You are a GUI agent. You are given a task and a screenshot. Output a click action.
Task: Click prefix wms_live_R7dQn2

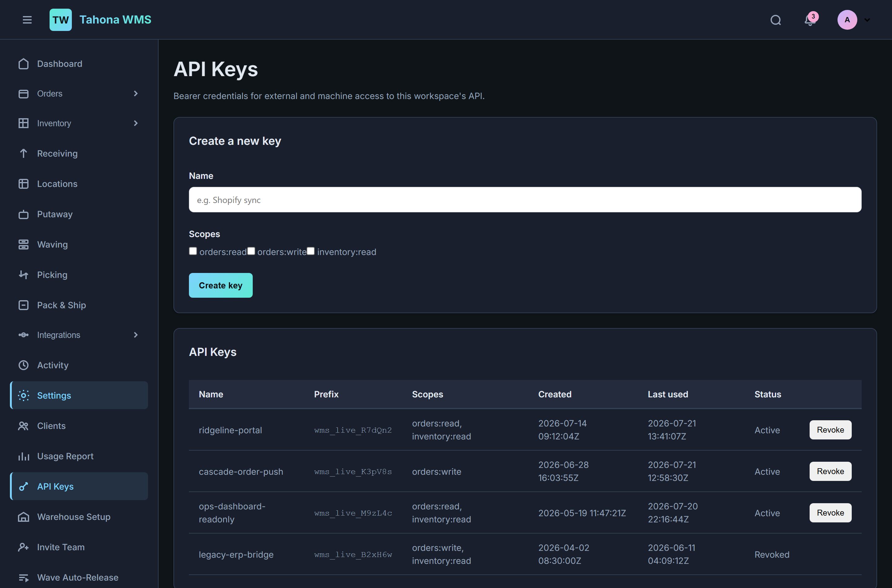click(x=353, y=430)
